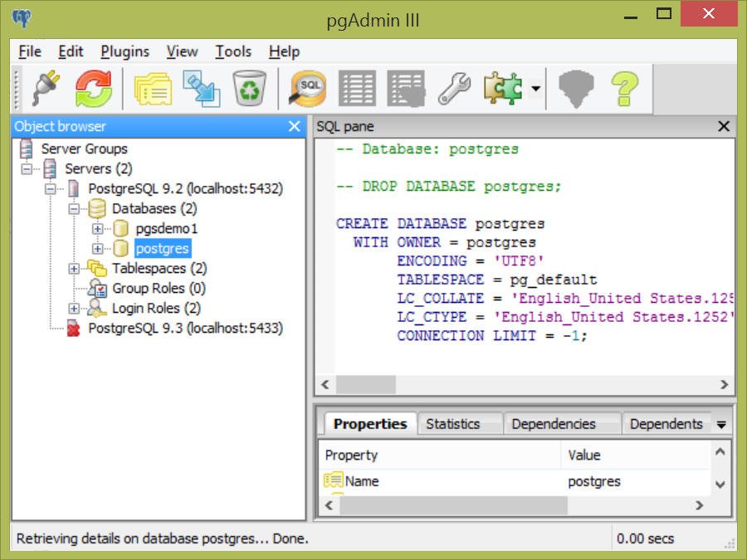747x560 pixels.
Task: Click properties horizontal scrollbar thumb
Action: [x=453, y=505]
